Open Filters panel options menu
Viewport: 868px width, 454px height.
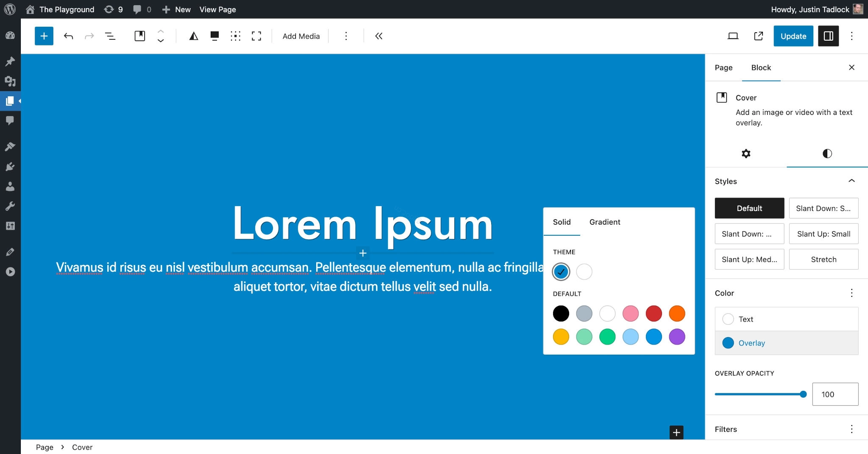point(851,429)
